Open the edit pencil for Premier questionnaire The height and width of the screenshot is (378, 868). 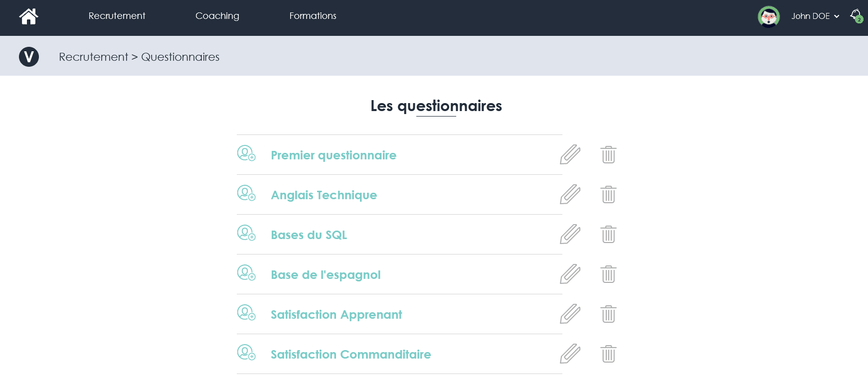click(x=570, y=155)
